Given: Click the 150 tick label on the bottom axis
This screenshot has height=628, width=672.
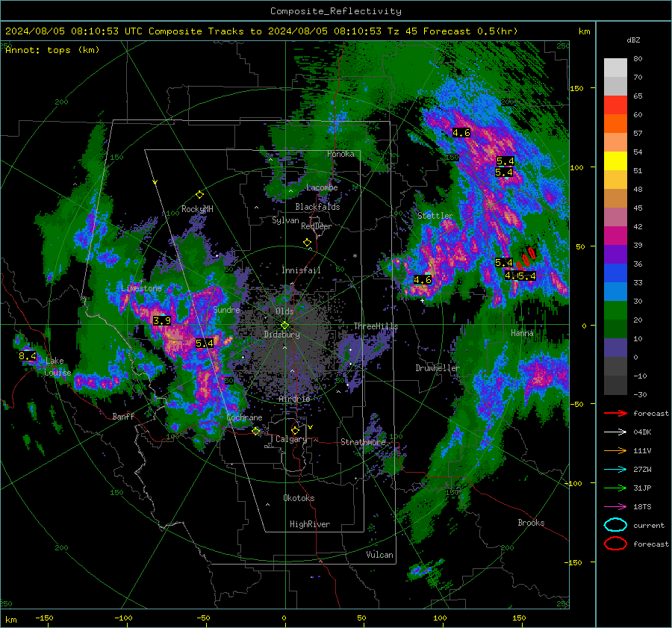Looking at the screenshot, I should (519, 618).
